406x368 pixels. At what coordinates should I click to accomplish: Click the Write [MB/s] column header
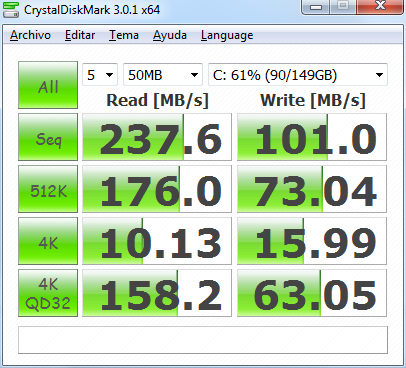pos(313,100)
